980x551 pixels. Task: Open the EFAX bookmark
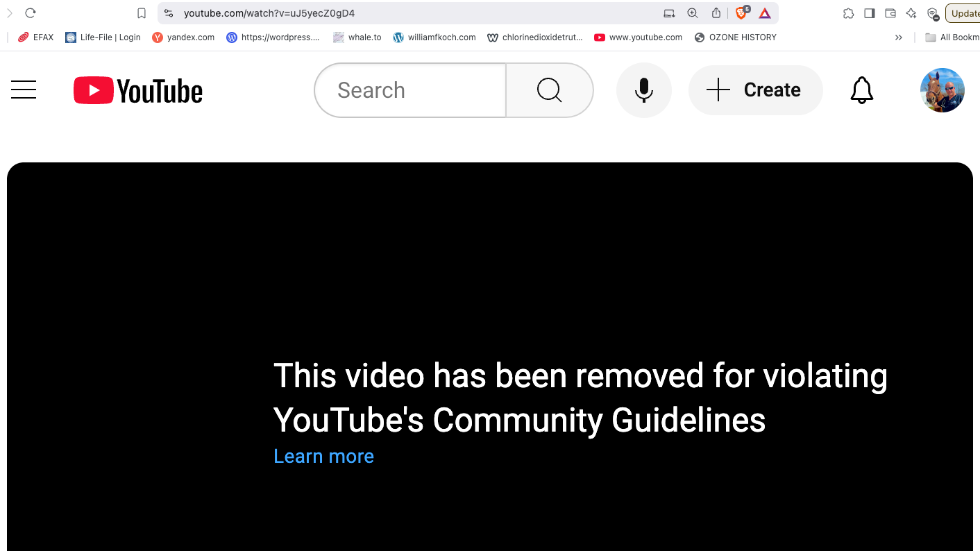(x=36, y=37)
